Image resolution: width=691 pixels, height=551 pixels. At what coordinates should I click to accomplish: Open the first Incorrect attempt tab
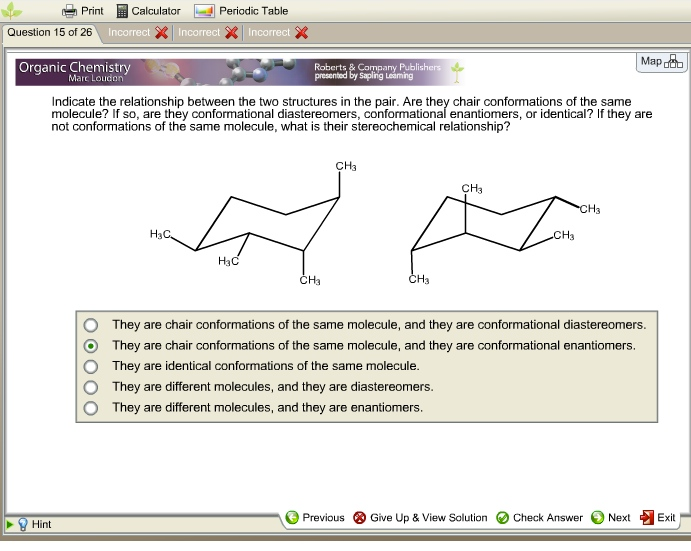138,33
